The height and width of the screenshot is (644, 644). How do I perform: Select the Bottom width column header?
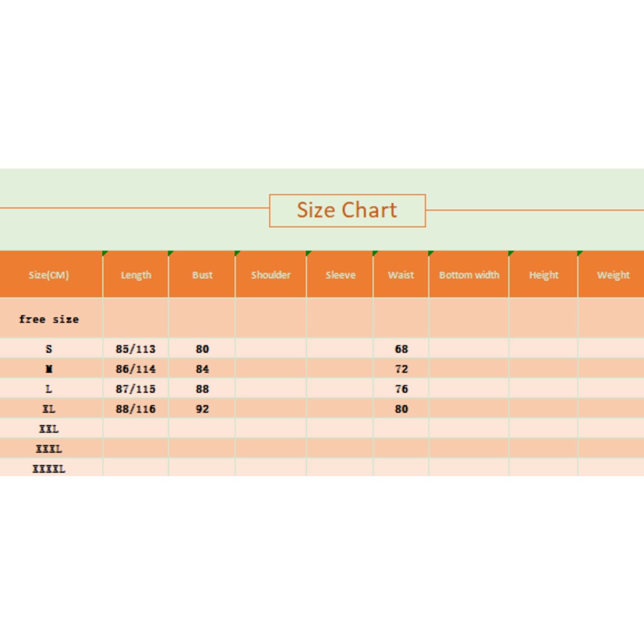pos(469,275)
